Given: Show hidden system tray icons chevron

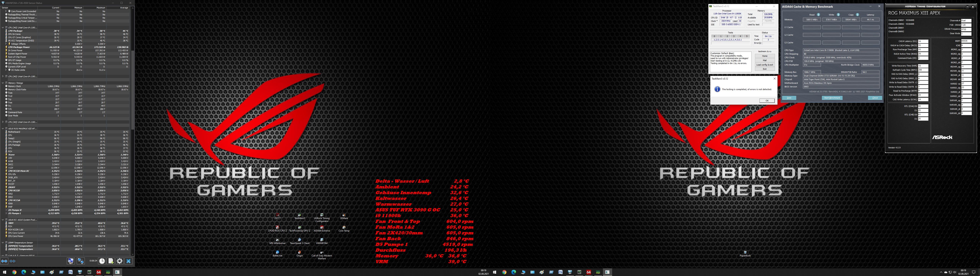Looking at the screenshot, I should click(941, 272).
